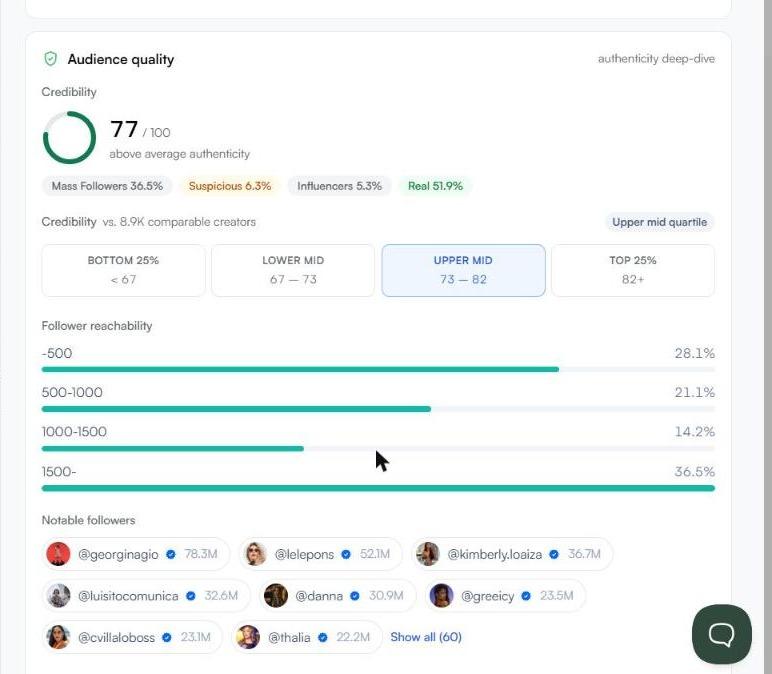Image resolution: width=772 pixels, height=674 pixels.
Task: Click 'vs. 8.9K comparable creators' text
Action: 179,222
